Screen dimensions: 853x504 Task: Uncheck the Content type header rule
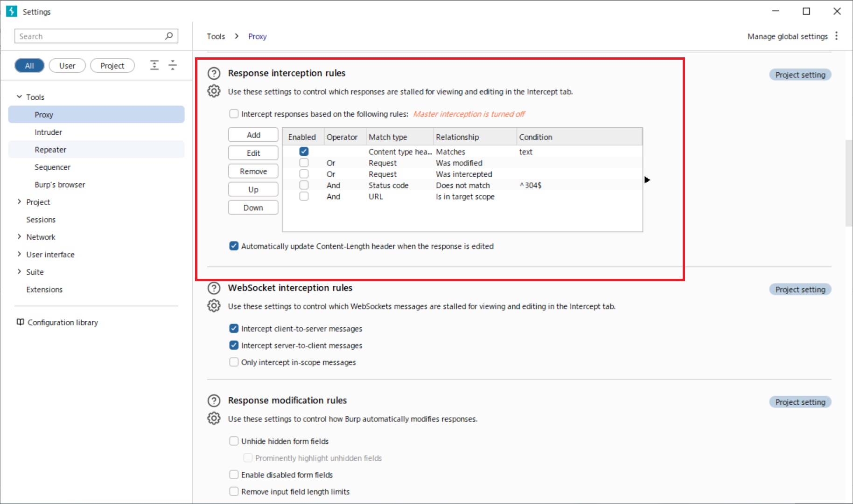tap(304, 152)
